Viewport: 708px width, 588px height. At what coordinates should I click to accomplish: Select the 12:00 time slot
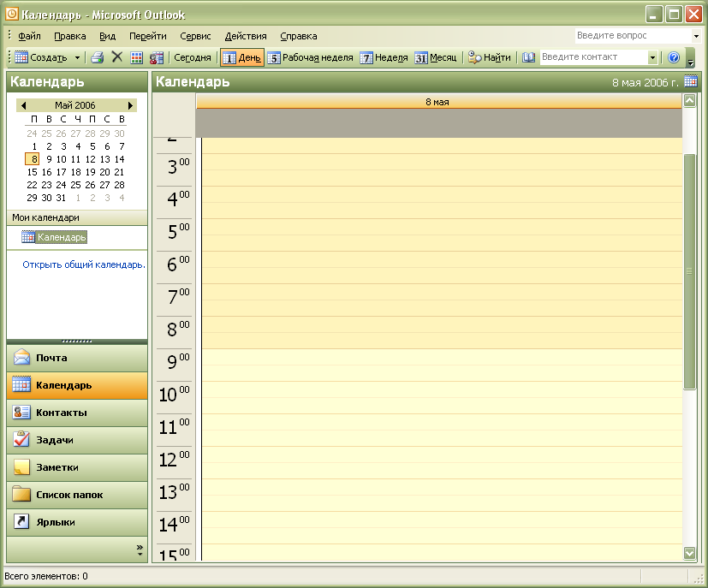click(442, 454)
